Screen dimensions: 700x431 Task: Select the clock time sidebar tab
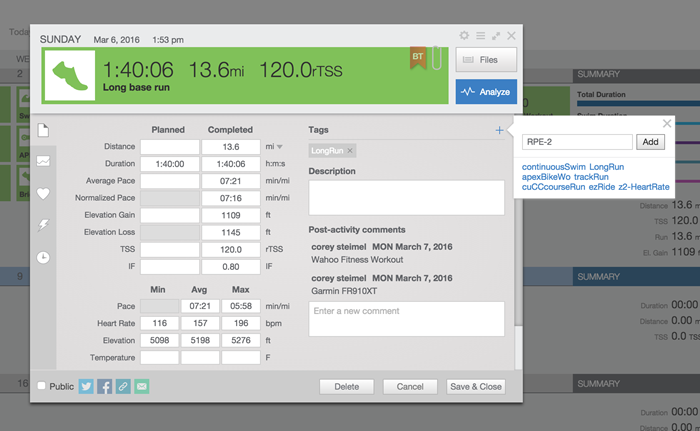click(43, 257)
